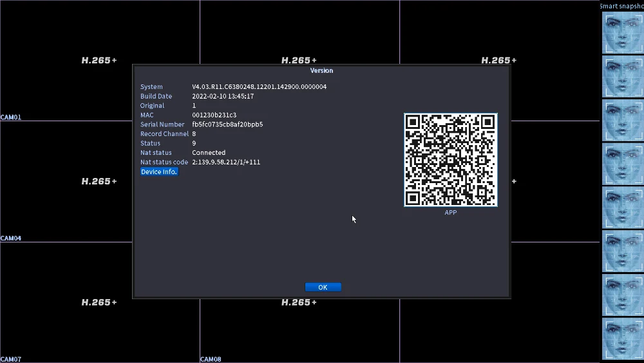Click the MAC address 001230b231c3

click(214, 115)
